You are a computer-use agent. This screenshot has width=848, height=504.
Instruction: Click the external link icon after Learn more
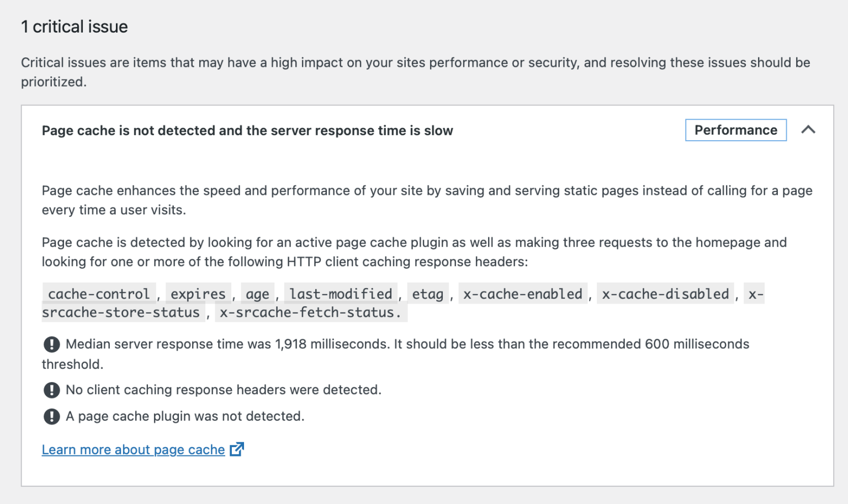click(237, 449)
